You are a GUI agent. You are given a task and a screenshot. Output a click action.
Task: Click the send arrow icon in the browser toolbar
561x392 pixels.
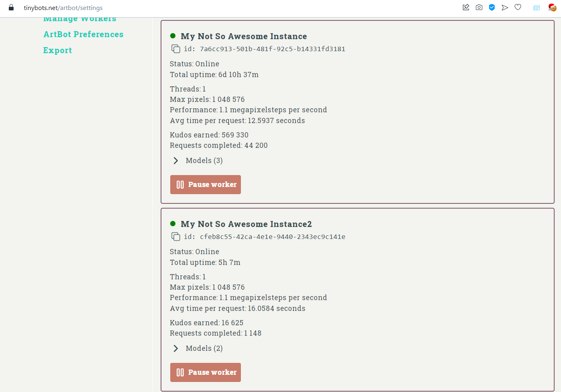[505, 7]
